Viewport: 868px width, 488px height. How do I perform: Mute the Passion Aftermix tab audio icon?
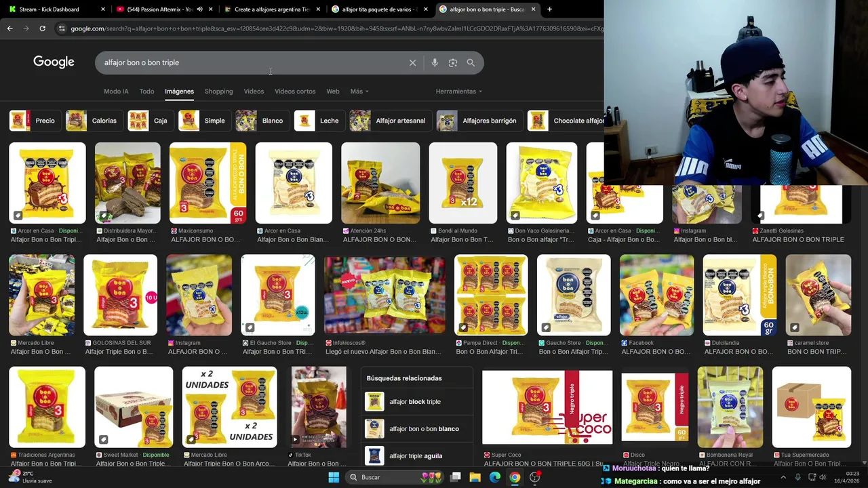[x=199, y=9]
